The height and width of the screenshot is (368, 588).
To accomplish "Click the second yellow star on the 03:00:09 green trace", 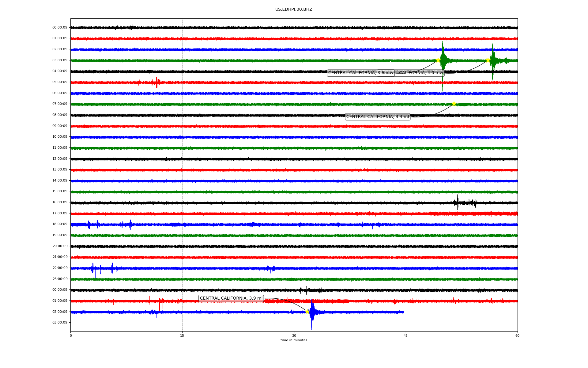I will pyautogui.click(x=488, y=60).
